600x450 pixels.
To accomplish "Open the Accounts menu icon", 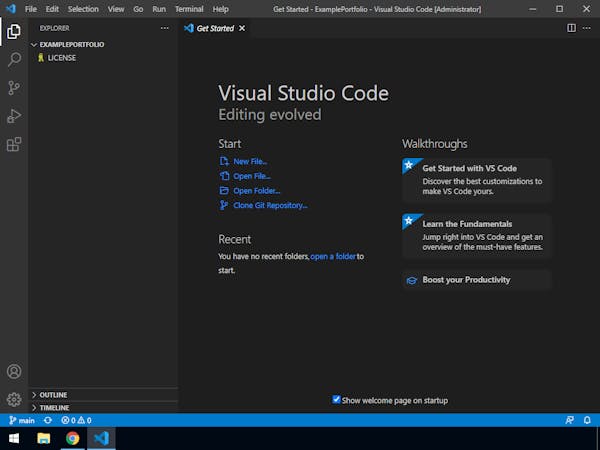I will coord(14,371).
